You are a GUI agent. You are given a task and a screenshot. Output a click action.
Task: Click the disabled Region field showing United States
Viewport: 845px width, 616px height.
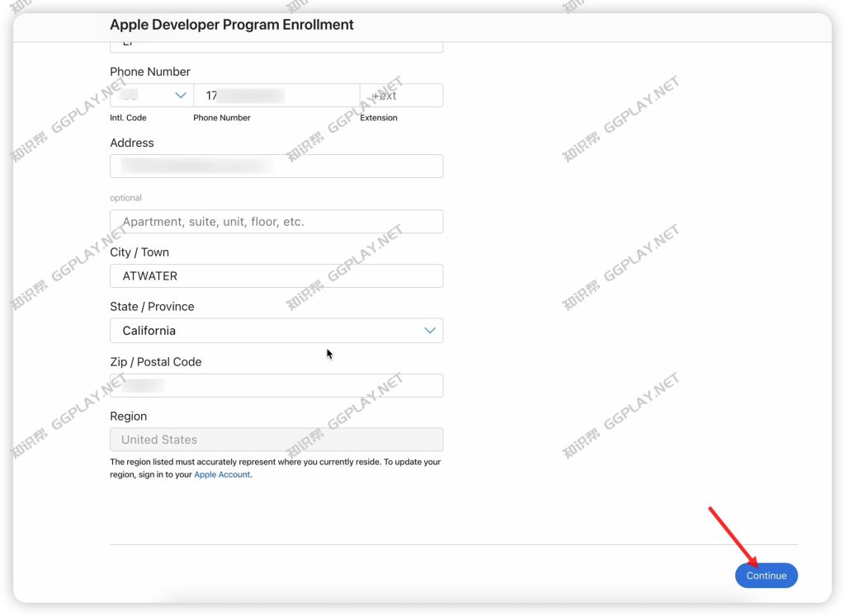[276, 440]
